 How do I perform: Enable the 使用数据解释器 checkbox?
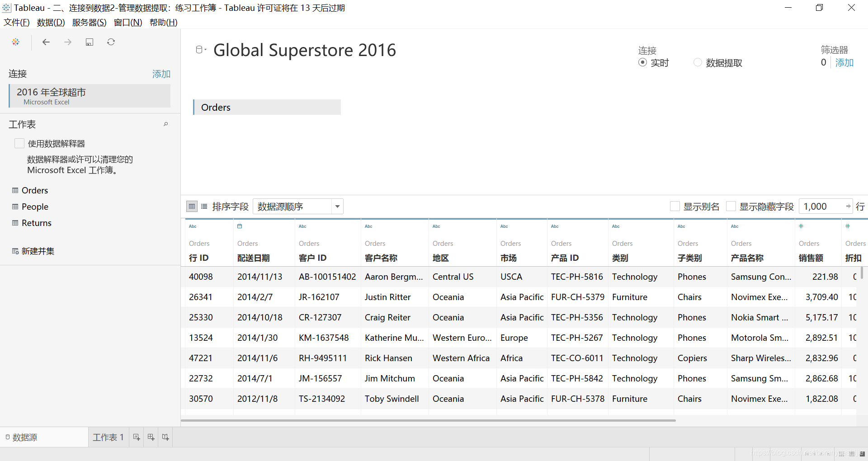pos(19,143)
